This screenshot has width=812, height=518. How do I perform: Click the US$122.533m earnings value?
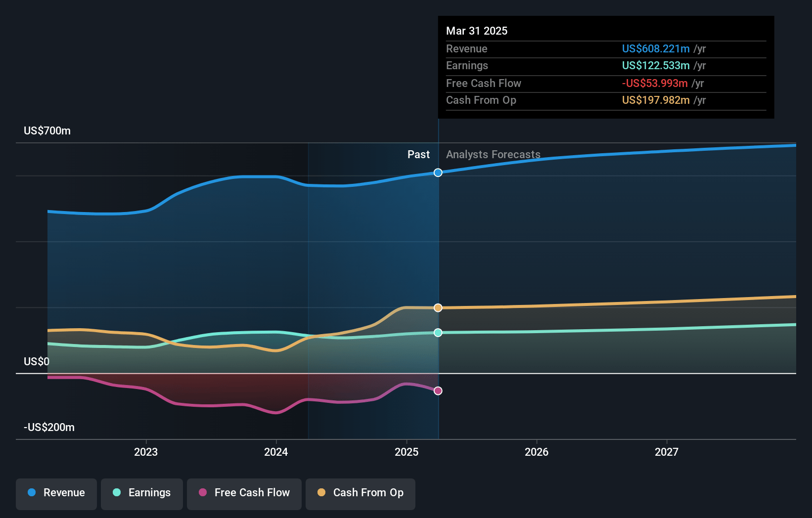point(656,66)
